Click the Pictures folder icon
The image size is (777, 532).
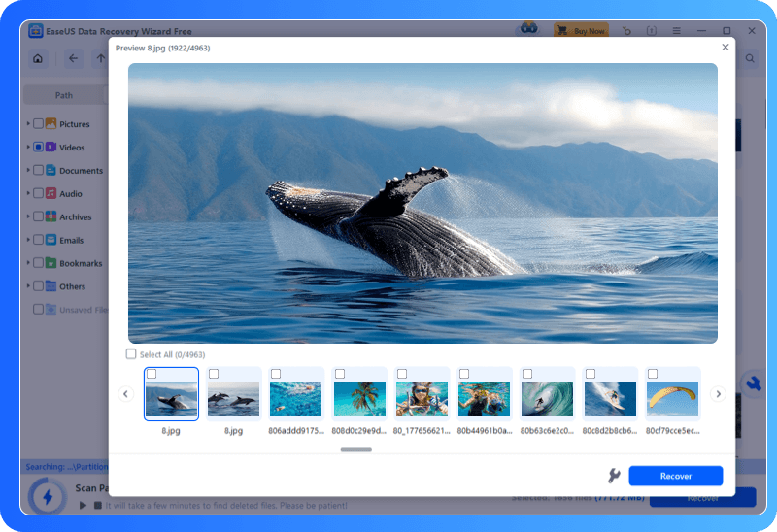click(51, 124)
